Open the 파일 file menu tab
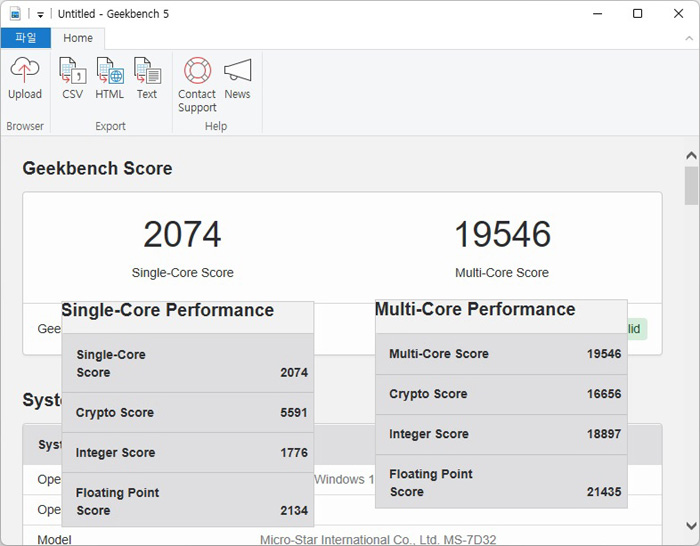Screen dimensions: 700x546 25,38
